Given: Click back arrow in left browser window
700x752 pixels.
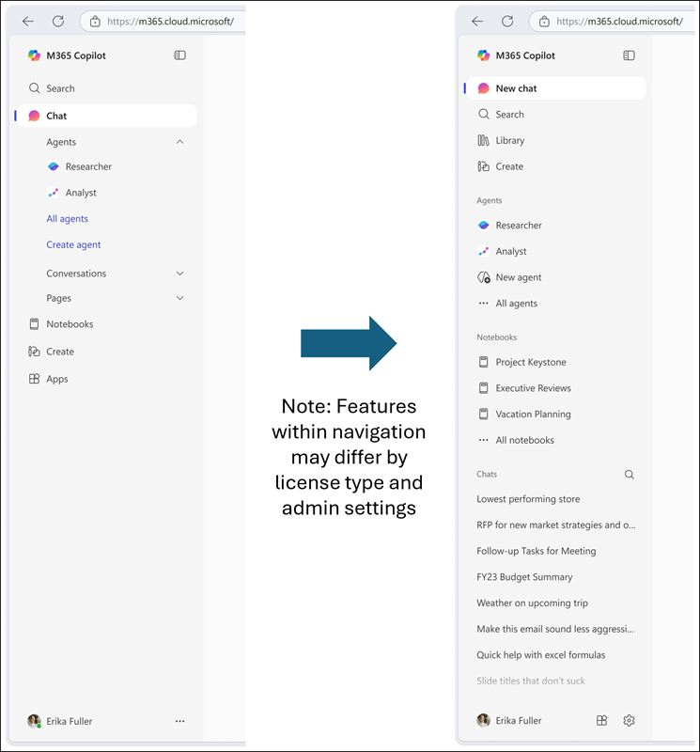Looking at the screenshot, I should 28,21.
